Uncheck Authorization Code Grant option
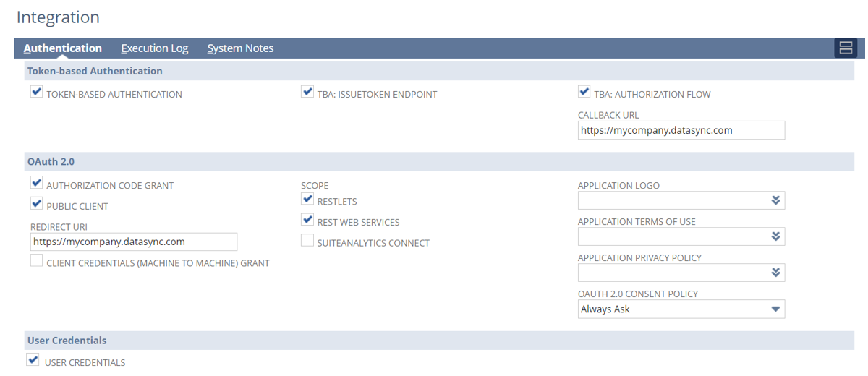Screen dimensions: 868x376 (36, 183)
